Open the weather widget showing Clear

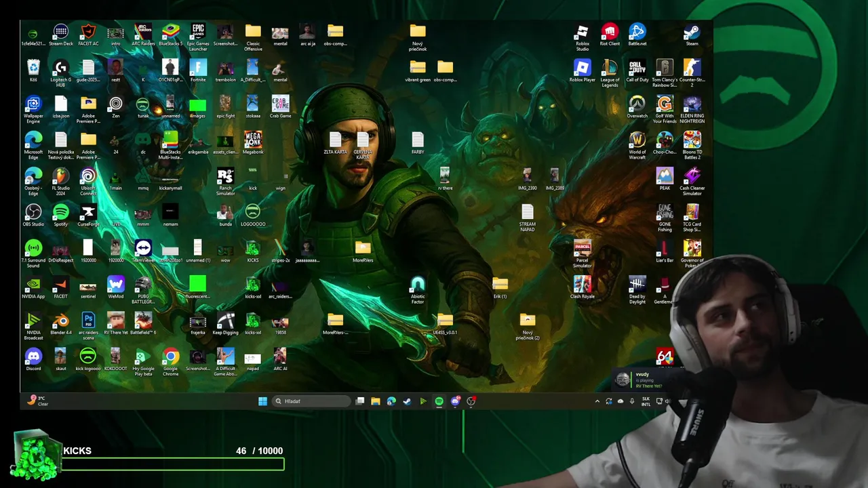[37, 401]
